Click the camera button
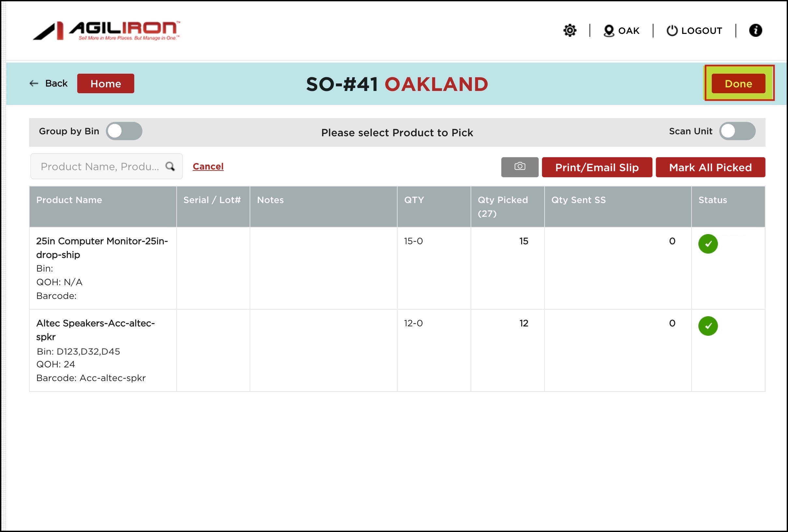 (519, 167)
